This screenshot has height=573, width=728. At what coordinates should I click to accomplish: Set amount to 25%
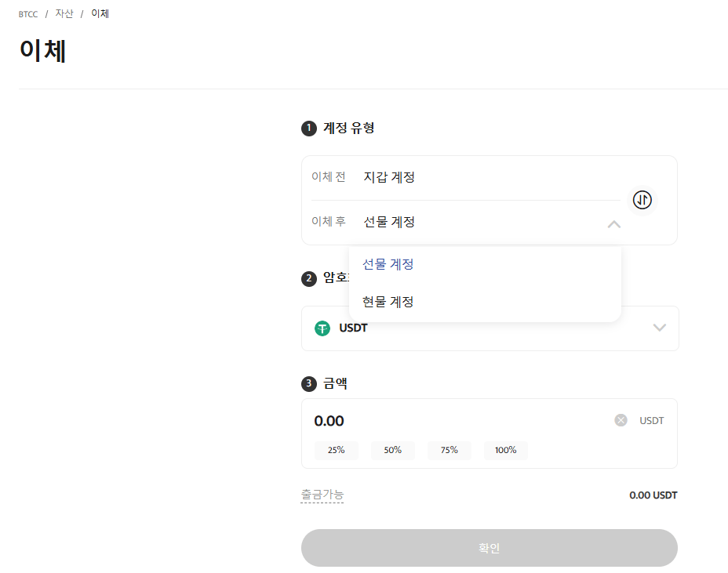tap(336, 450)
